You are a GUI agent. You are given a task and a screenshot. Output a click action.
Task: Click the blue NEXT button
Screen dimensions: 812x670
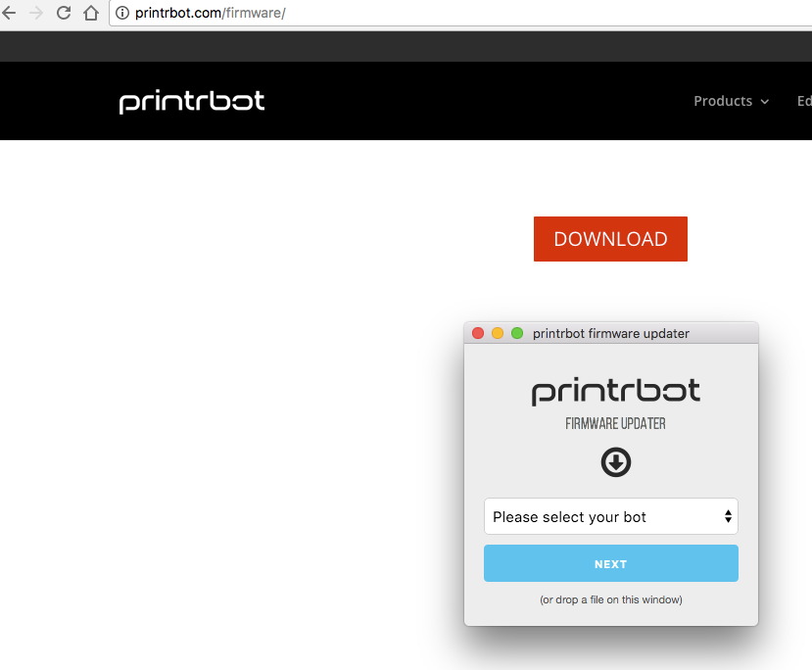click(x=611, y=563)
